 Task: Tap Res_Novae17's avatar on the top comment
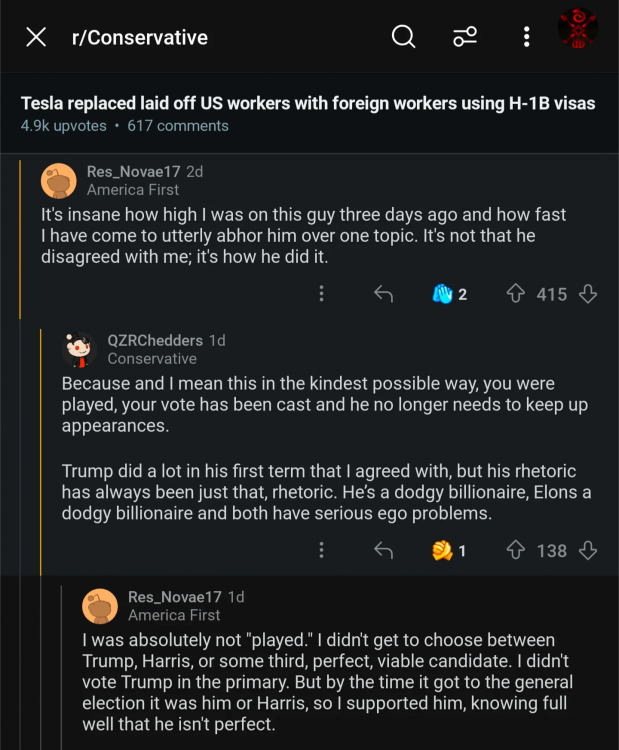click(x=59, y=180)
